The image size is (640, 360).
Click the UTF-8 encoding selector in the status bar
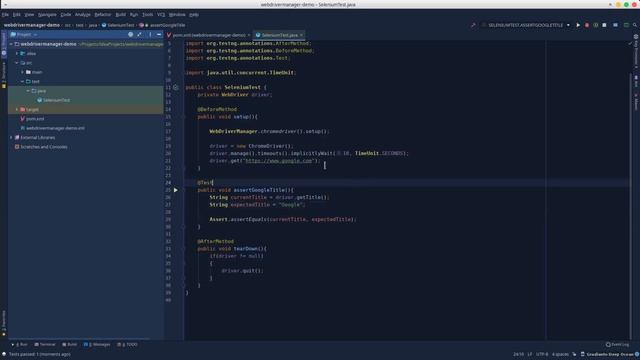[x=542, y=354]
